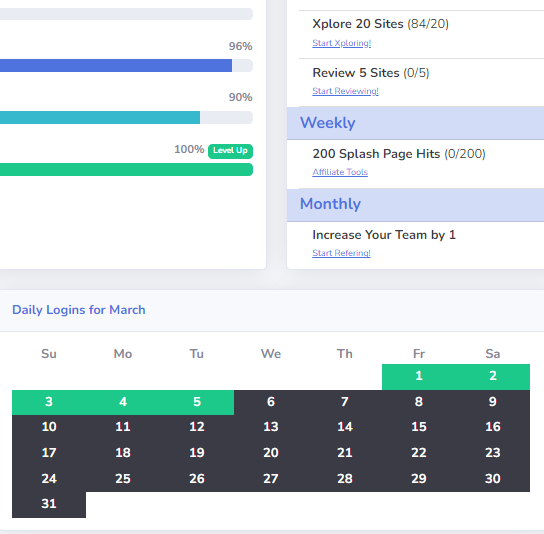The width and height of the screenshot is (544, 534).
Task: Select March 1 on the login calendar
Action: coord(419,376)
